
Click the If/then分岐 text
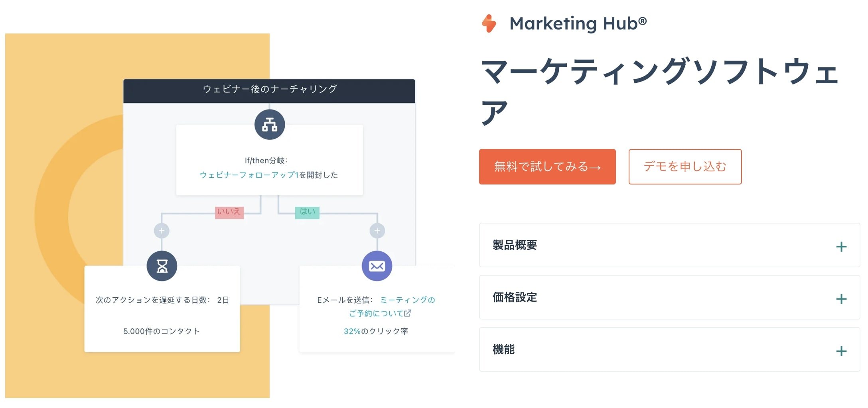(266, 160)
